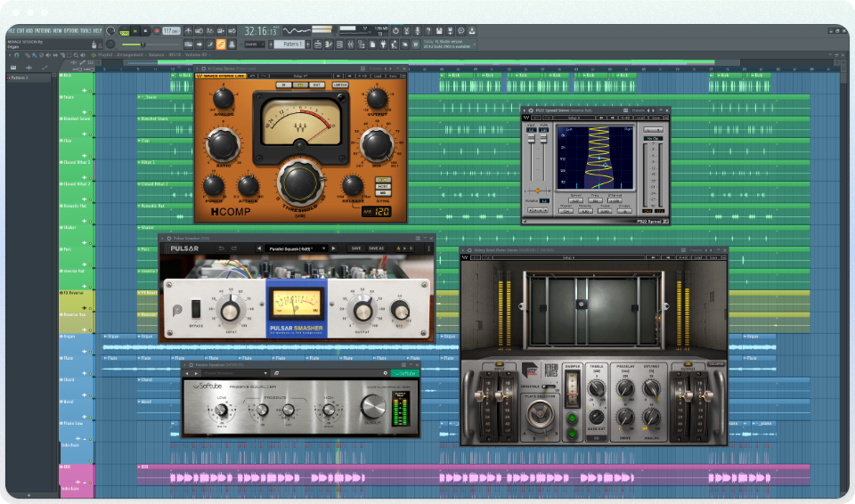
Task: Open the Pattern 1 selector dropdown
Action: point(290,44)
